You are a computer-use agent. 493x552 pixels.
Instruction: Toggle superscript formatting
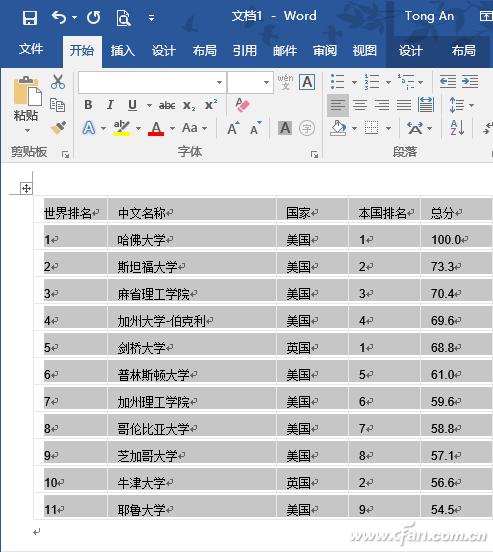coord(211,105)
